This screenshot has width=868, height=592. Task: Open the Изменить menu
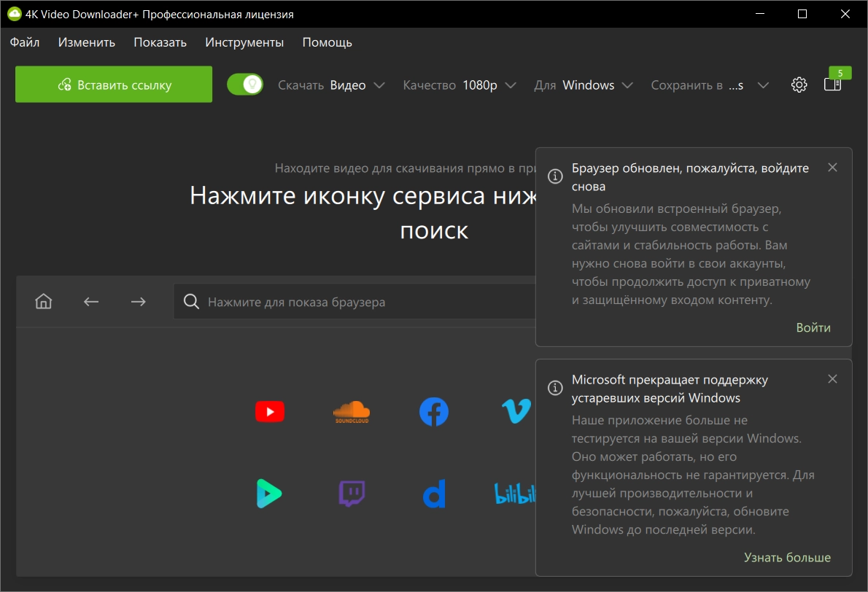(87, 42)
